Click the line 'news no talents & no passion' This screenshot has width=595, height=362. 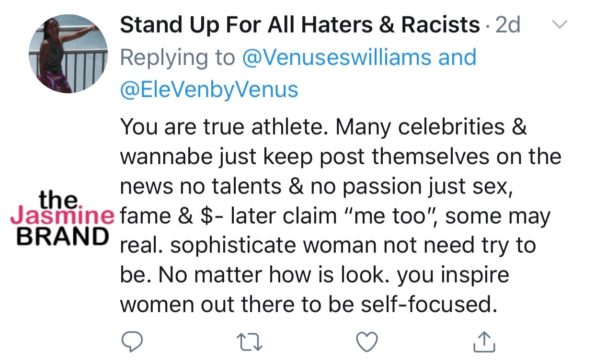(x=272, y=186)
